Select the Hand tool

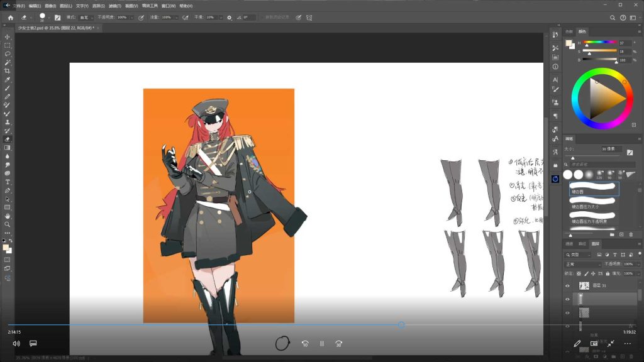pos(8,216)
